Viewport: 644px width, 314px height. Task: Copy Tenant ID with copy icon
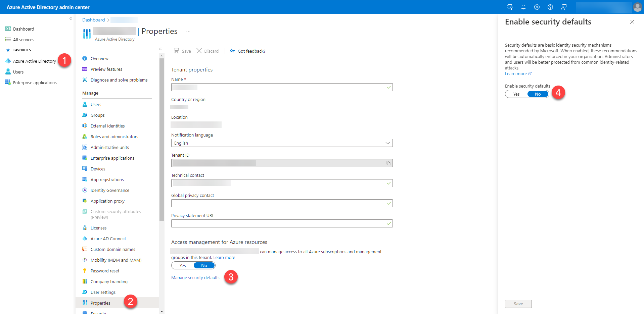pos(388,163)
